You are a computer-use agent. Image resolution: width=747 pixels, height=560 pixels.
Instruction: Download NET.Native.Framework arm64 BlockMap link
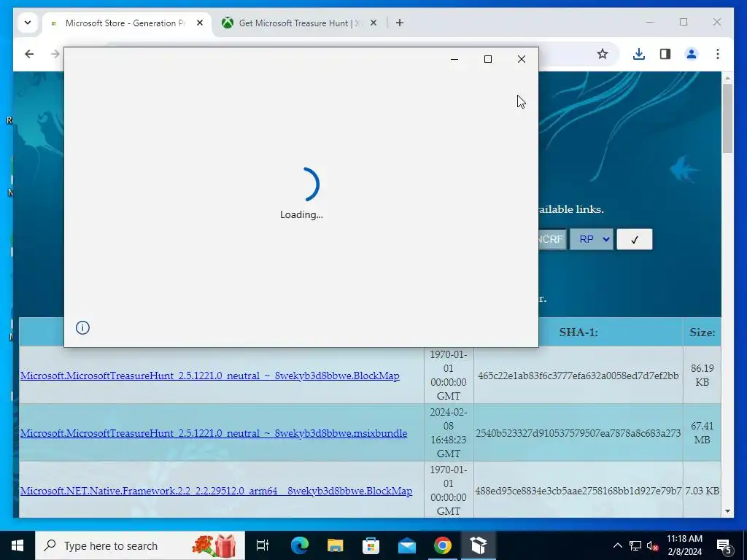[x=216, y=491]
